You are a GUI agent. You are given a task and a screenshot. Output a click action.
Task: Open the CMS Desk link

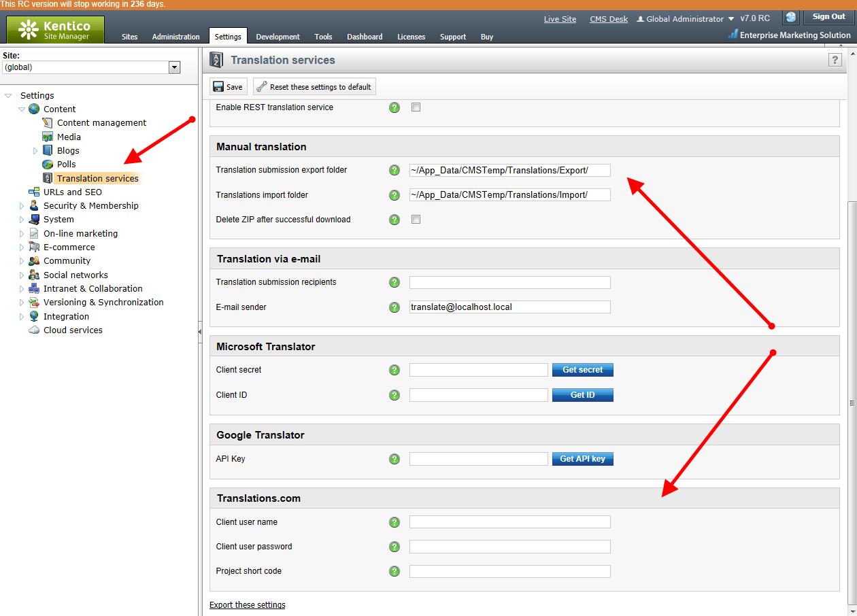coord(609,19)
